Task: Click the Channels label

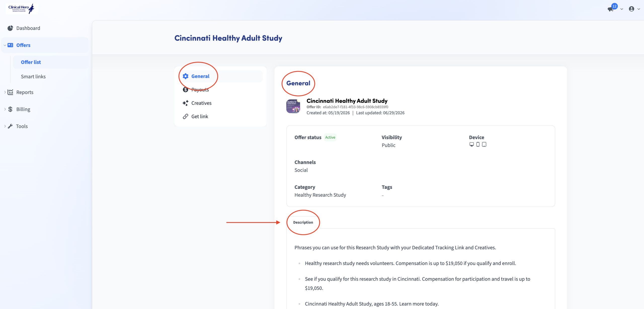Action: pos(305,162)
